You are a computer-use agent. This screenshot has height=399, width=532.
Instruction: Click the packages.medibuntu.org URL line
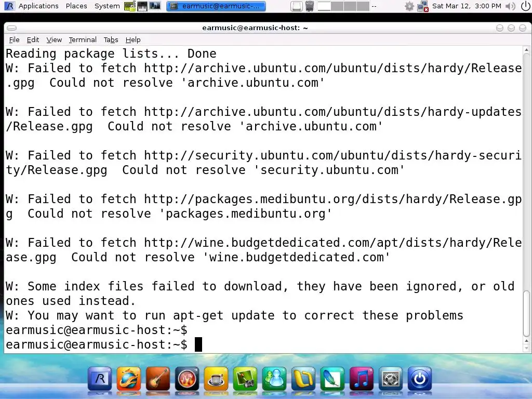pyautogui.click(x=263, y=199)
